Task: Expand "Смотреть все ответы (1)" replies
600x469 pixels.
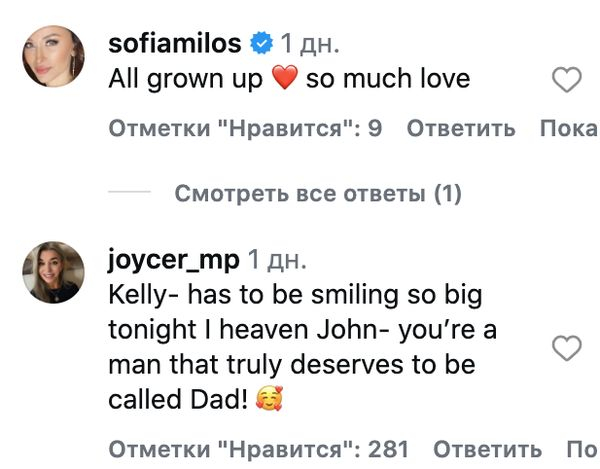Action: coord(318,193)
